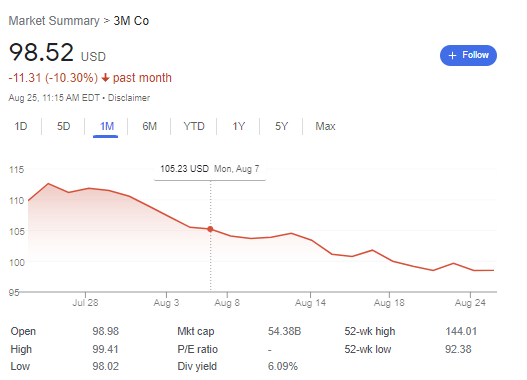Click the Div yield value 6.09%
The width and height of the screenshot is (527, 380).
click(x=283, y=366)
